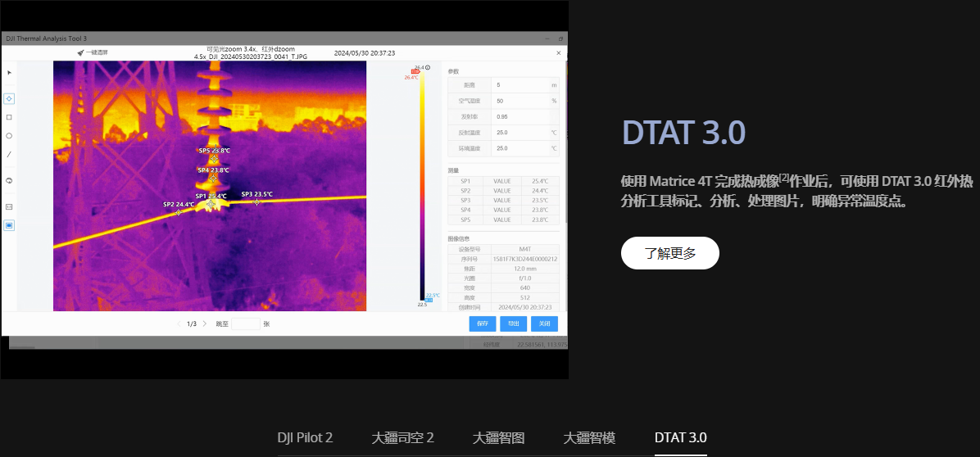Select the arrow pointer tool
The width and height of the screenshot is (980, 457).
coord(9,73)
